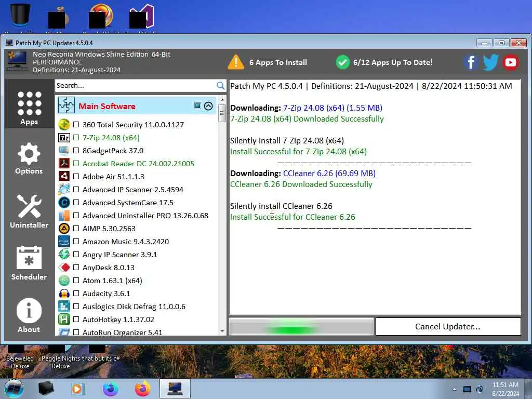Click the AIMP orange triangle icon
Image resolution: width=532 pixels, height=399 pixels.
tap(64, 229)
